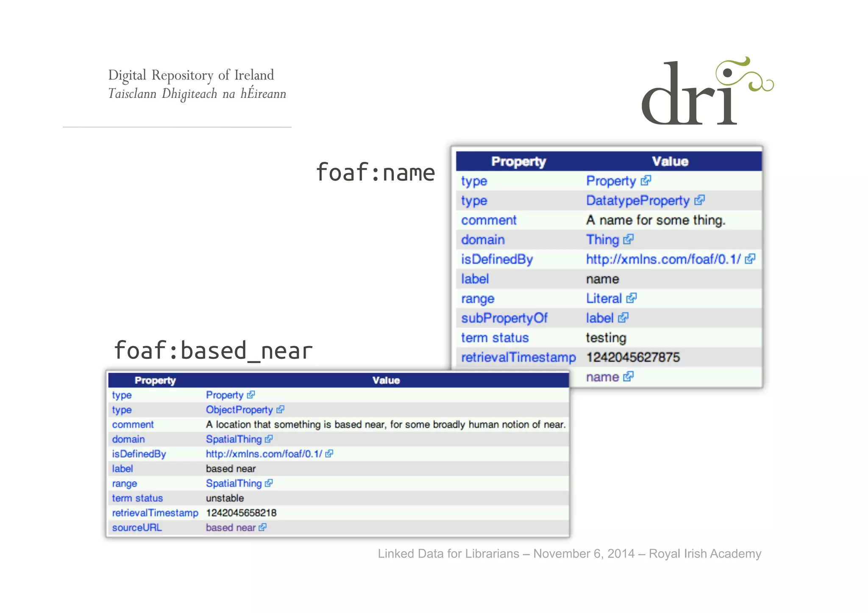The width and height of the screenshot is (868, 613).
Task: Open xmlns.com/foaf/0.1 link in foaf:name table
Action: tap(663, 259)
